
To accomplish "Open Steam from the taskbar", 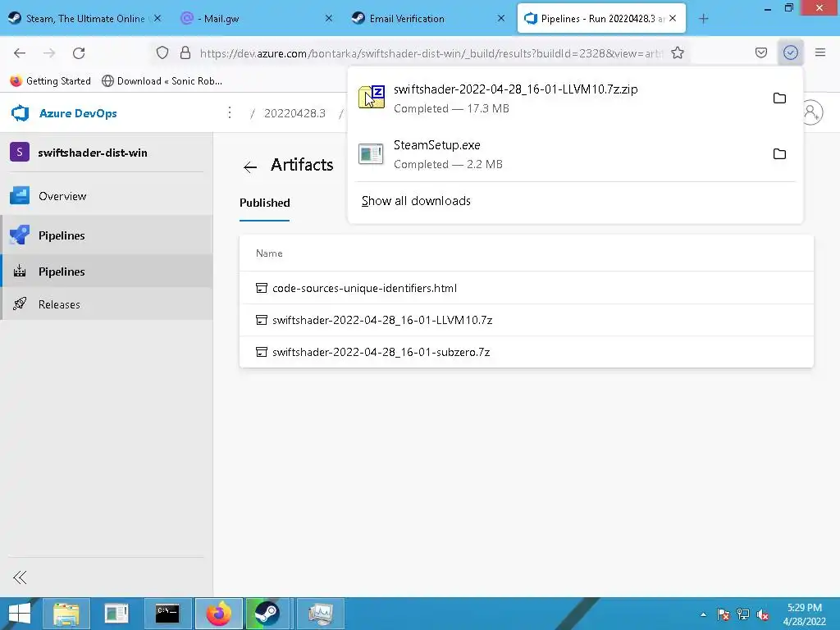I will coord(269,614).
